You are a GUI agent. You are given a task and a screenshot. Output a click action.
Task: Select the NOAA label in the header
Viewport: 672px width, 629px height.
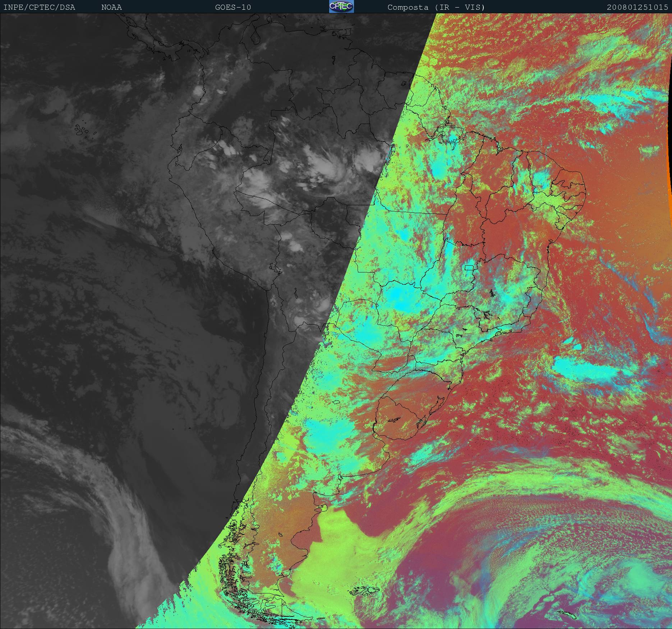(x=111, y=7)
